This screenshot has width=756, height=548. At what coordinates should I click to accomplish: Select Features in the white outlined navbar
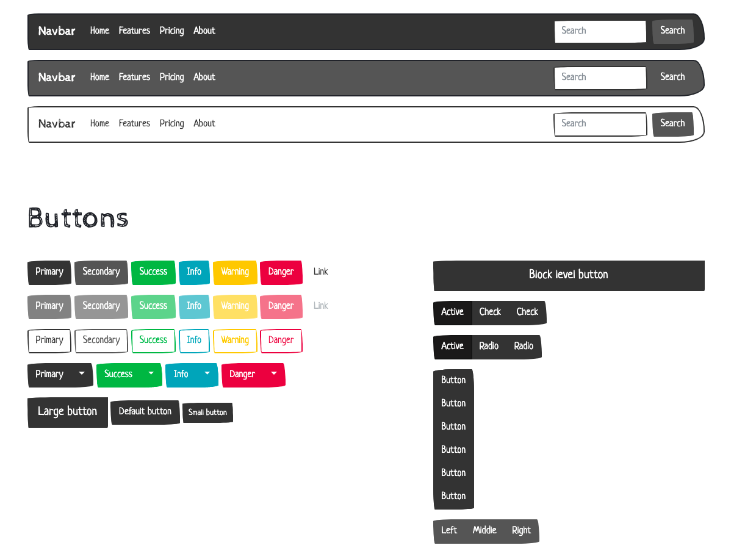click(x=134, y=124)
